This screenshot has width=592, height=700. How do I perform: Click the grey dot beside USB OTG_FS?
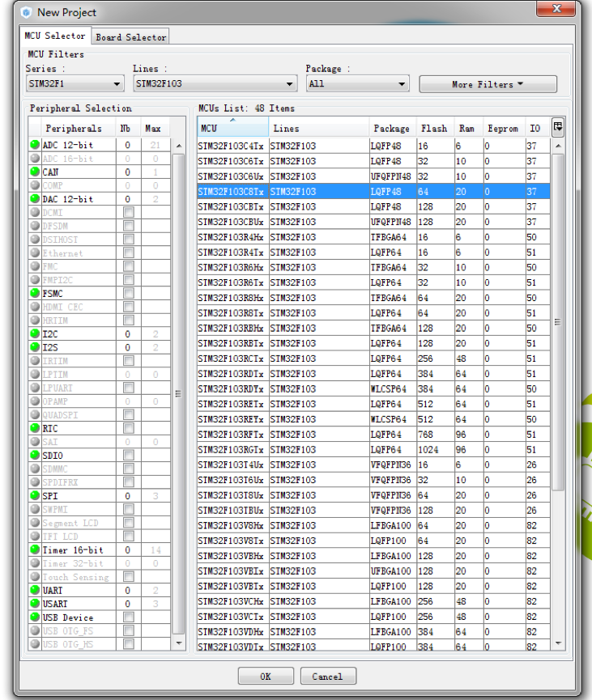34,630
